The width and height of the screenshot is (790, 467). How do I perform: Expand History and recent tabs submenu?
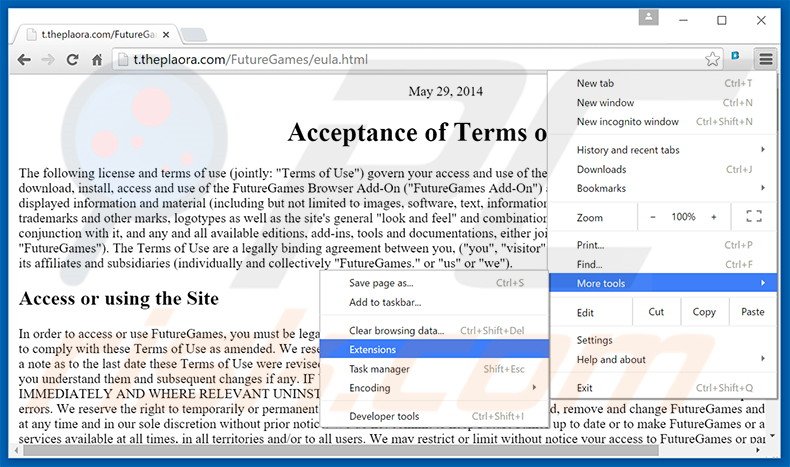pyautogui.click(x=663, y=150)
